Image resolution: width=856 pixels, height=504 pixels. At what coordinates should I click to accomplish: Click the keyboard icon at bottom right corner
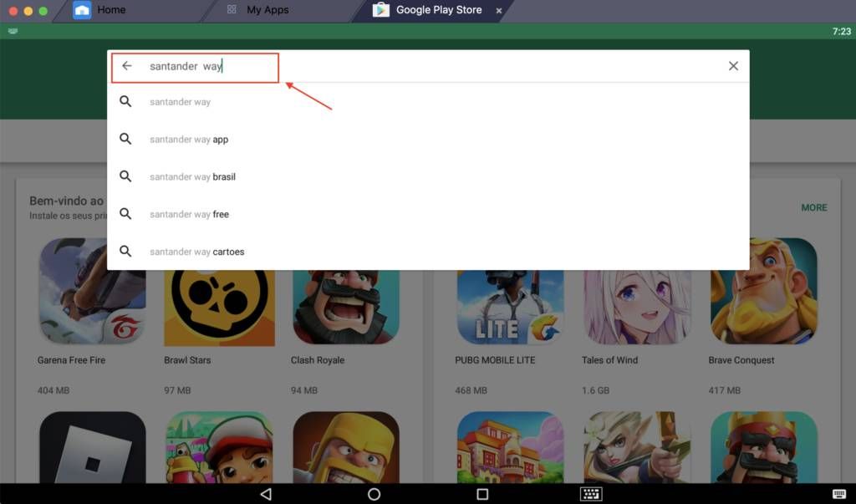coord(839,494)
